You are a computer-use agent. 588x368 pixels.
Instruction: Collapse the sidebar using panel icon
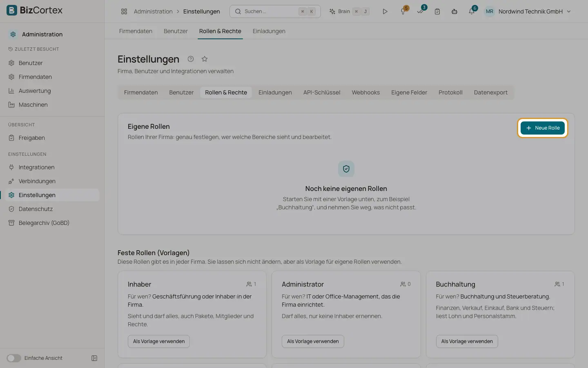[x=94, y=358]
